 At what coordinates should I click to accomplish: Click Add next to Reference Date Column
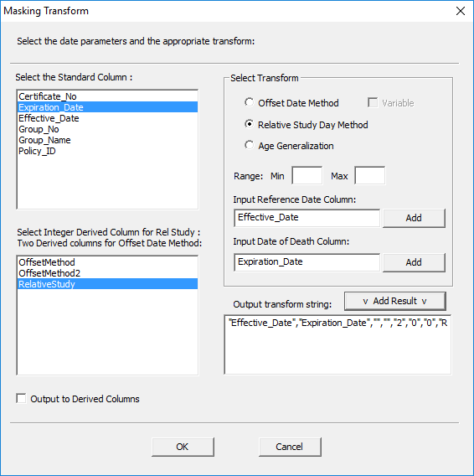(x=414, y=218)
